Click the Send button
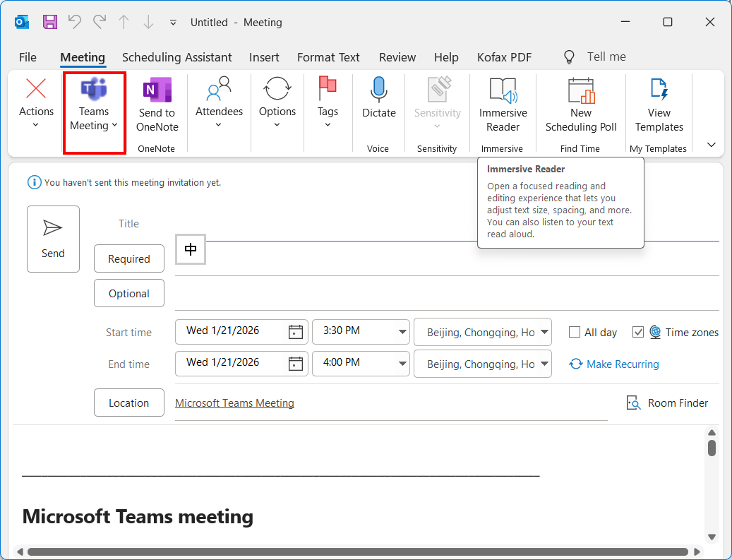Image resolution: width=732 pixels, height=560 pixels. pos(53,239)
